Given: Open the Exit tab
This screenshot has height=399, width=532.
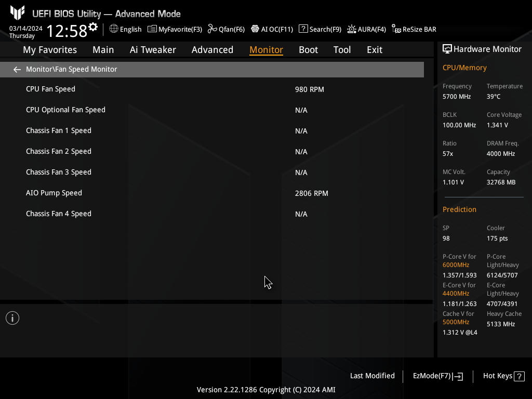Looking at the screenshot, I should (375, 50).
